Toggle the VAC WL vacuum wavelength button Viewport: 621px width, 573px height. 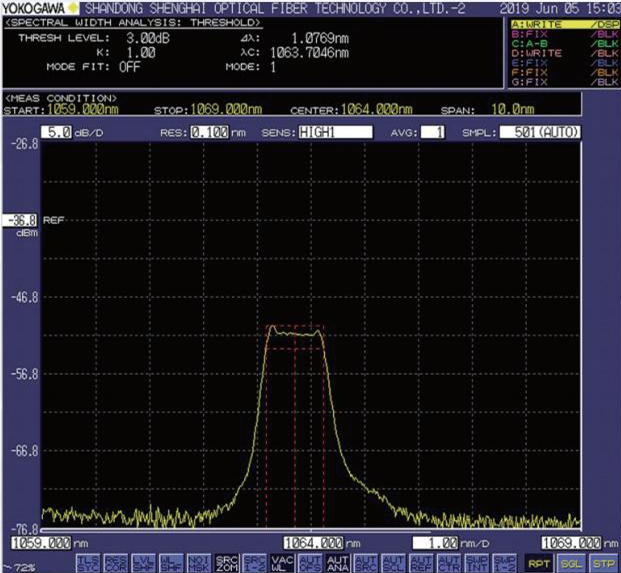[282, 563]
